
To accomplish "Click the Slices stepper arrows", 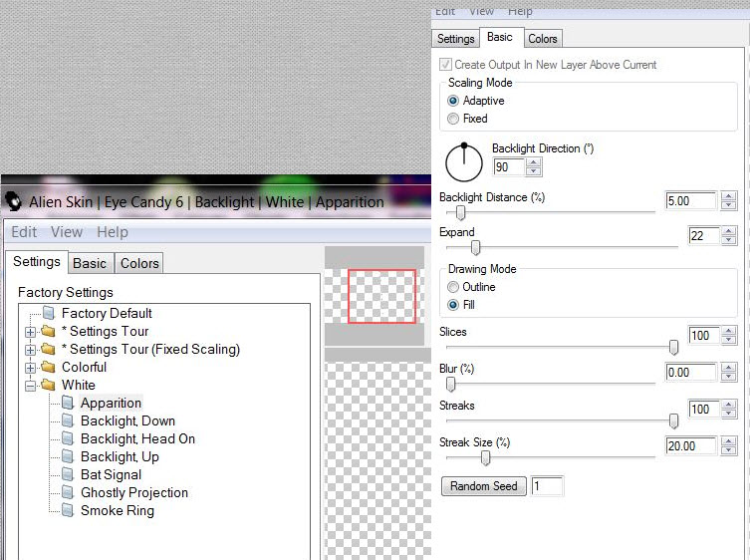I will click(728, 335).
